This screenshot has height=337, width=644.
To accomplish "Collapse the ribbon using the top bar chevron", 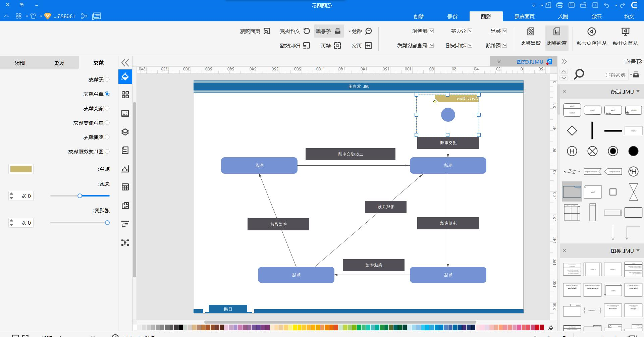I will point(6,16).
